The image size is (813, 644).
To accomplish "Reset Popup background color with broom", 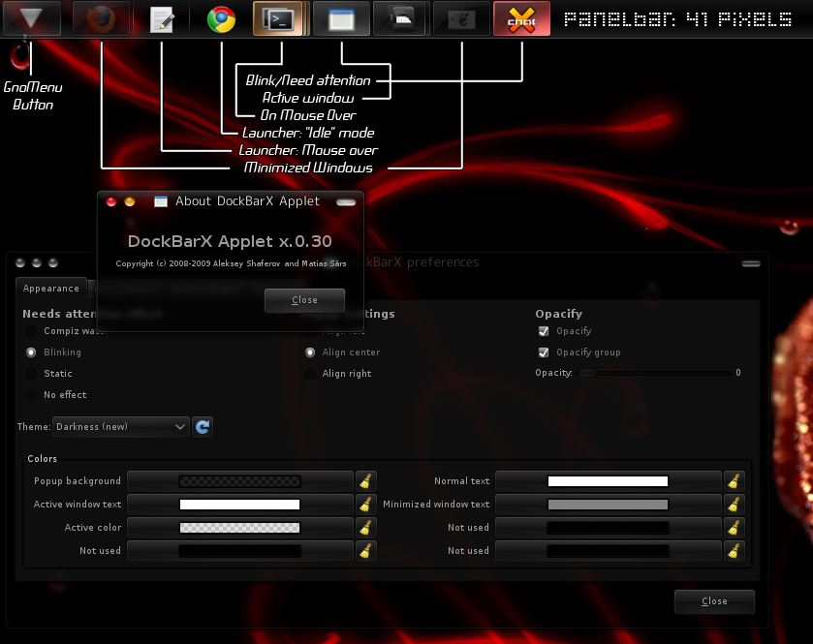I will click(366, 481).
